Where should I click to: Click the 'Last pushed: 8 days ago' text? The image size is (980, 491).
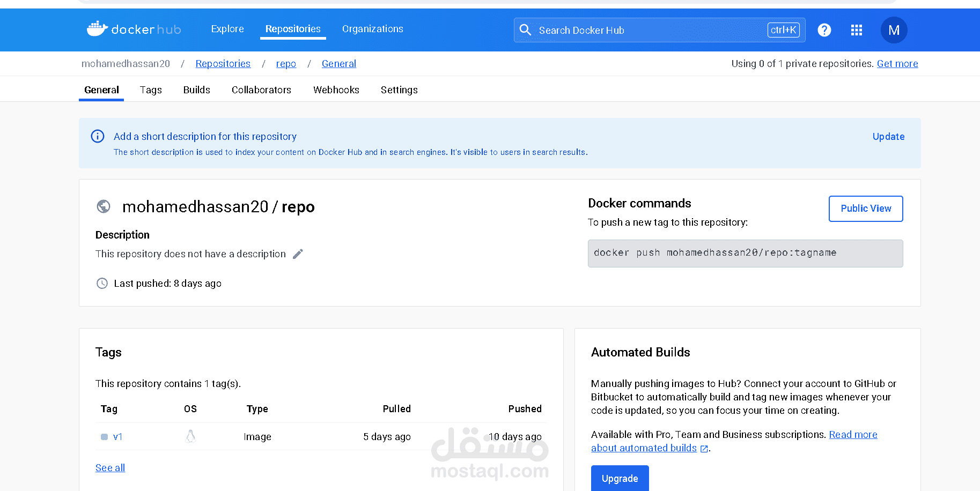167,284
